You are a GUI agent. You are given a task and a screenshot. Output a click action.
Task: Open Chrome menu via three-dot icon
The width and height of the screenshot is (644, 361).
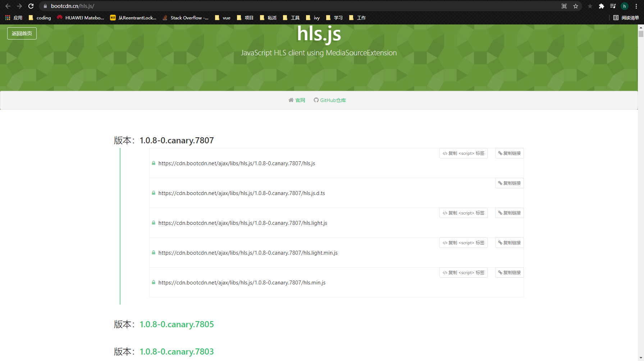coord(637,6)
